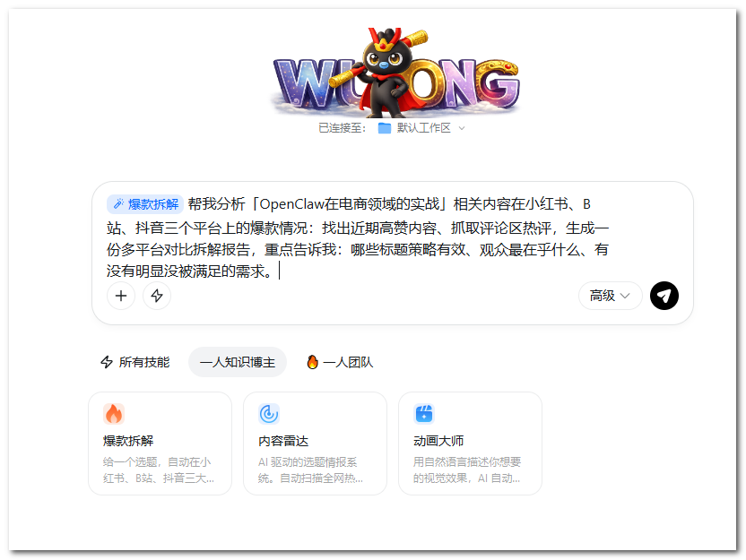This screenshot has width=746, height=560.
Task: Select the 一人团队 tab
Action: [x=340, y=362]
